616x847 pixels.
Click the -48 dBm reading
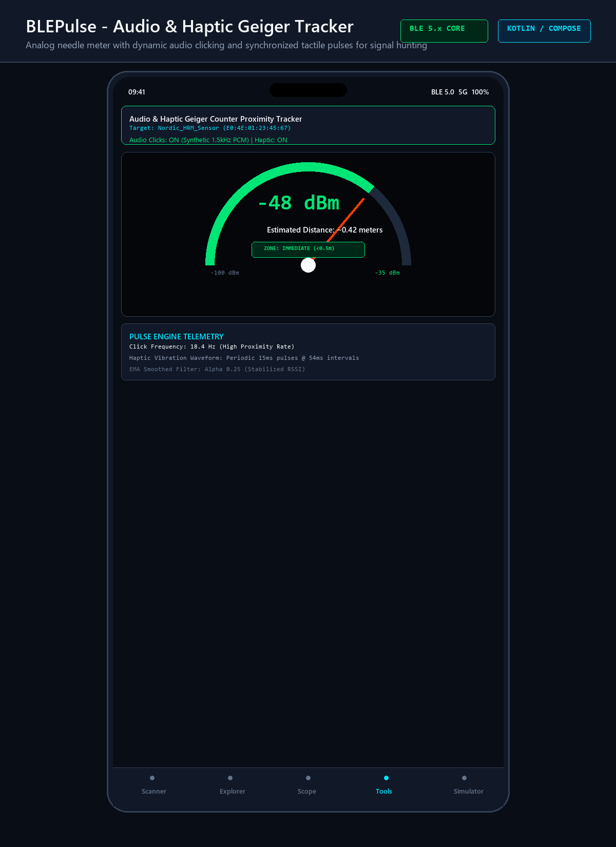[x=298, y=203]
